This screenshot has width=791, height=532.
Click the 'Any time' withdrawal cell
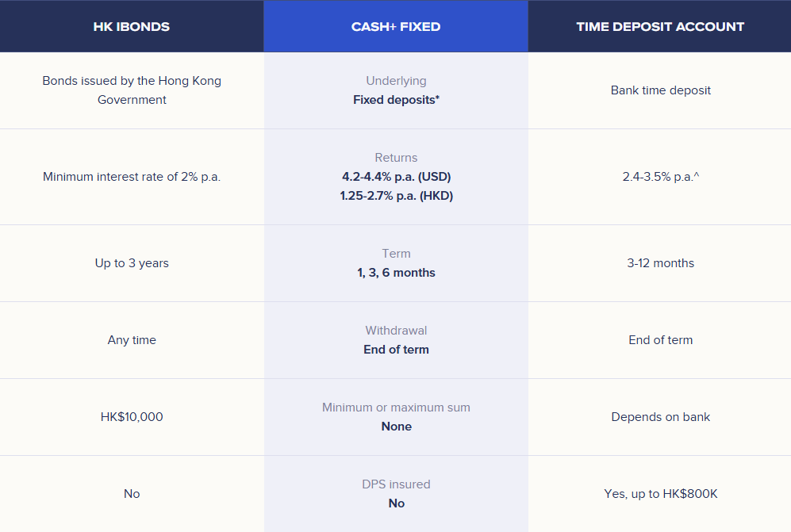pyautogui.click(x=132, y=340)
